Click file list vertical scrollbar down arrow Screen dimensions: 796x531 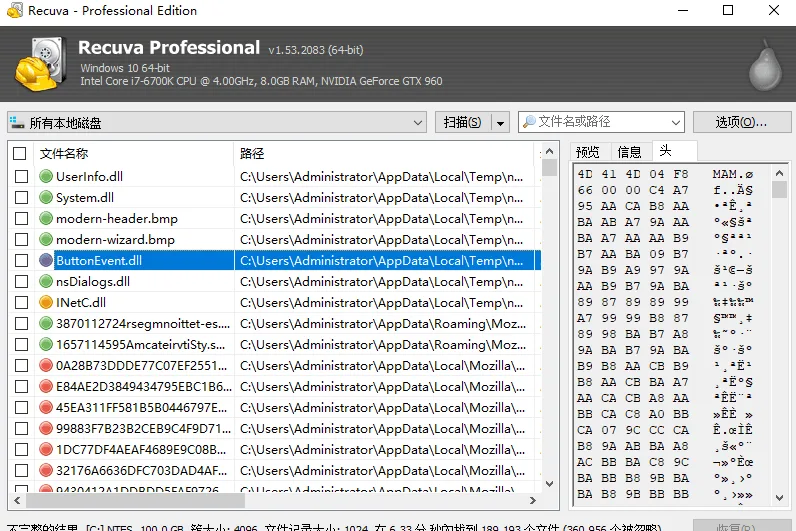[549, 484]
